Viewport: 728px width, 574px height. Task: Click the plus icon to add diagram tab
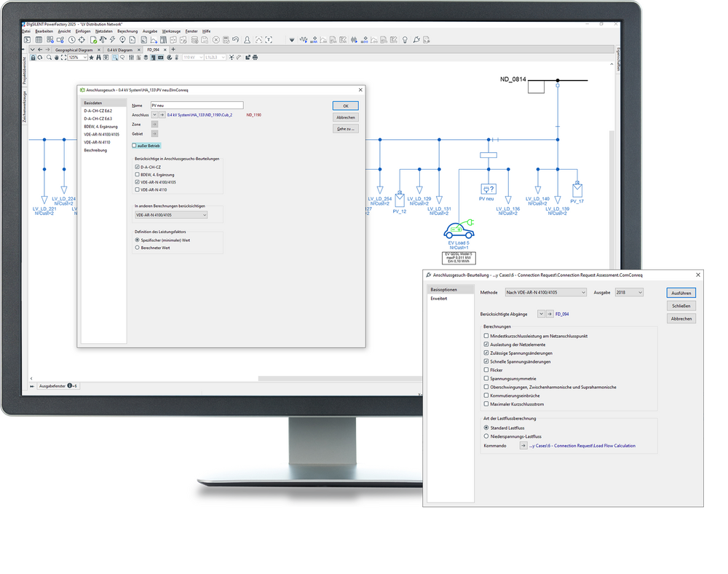click(x=173, y=50)
